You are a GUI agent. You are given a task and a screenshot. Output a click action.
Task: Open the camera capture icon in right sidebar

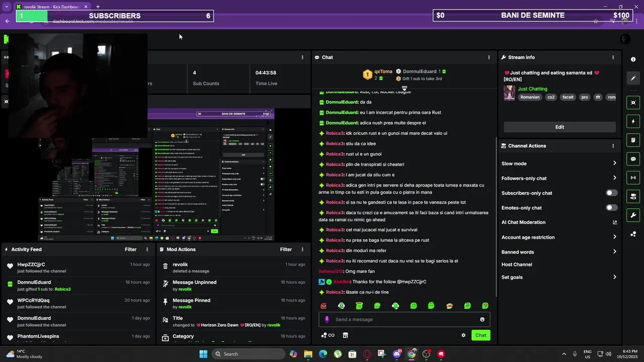[633, 103]
